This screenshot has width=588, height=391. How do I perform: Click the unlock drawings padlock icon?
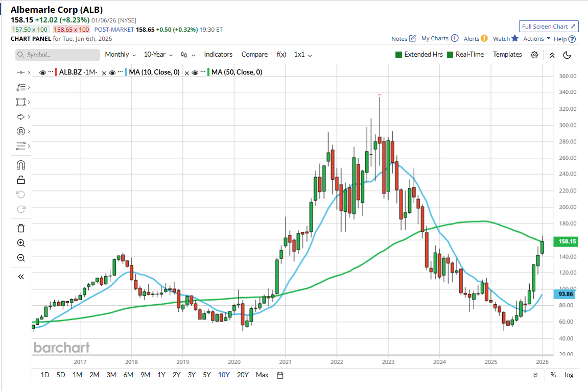[x=21, y=179]
